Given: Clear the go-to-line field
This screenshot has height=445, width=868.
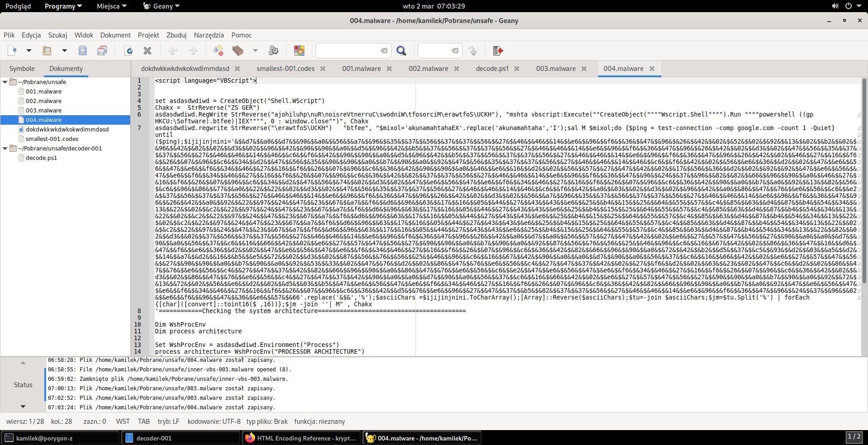Looking at the screenshot, I should 455,51.
